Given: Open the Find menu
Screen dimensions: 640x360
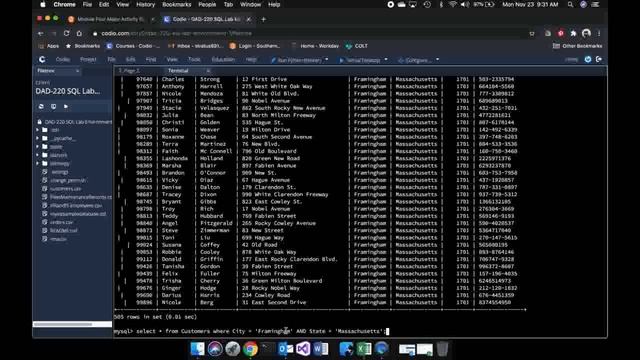Looking at the screenshot, I should (151, 60).
